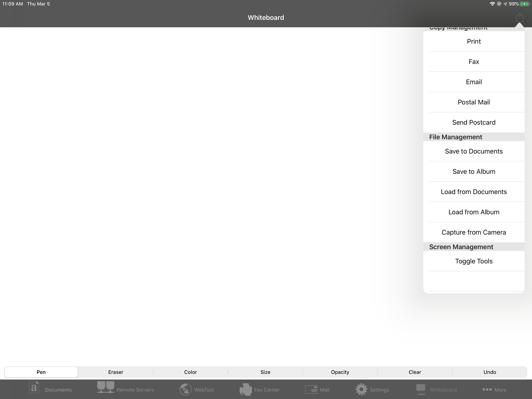
Task: Switch to the Eraser tool segment
Action: tap(116, 372)
